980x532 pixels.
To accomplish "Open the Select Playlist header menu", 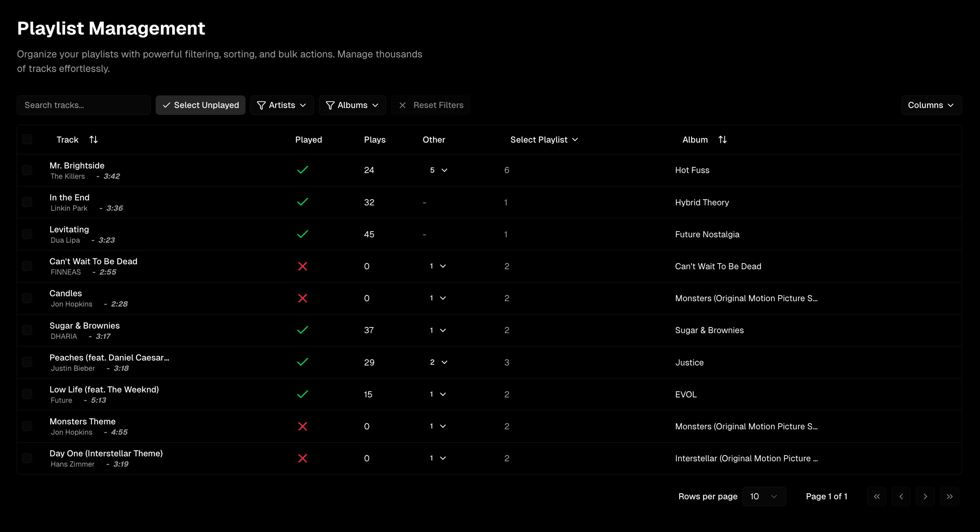I will tap(544, 140).
